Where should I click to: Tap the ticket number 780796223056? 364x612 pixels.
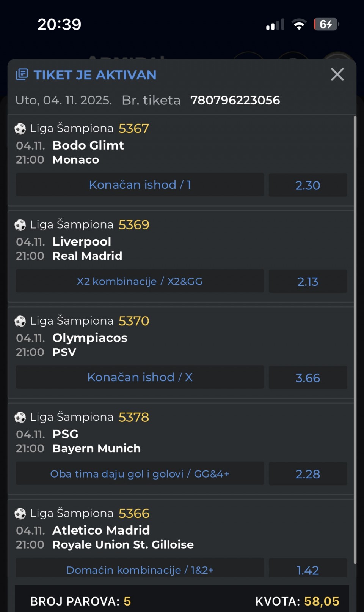tap(235, 100)
